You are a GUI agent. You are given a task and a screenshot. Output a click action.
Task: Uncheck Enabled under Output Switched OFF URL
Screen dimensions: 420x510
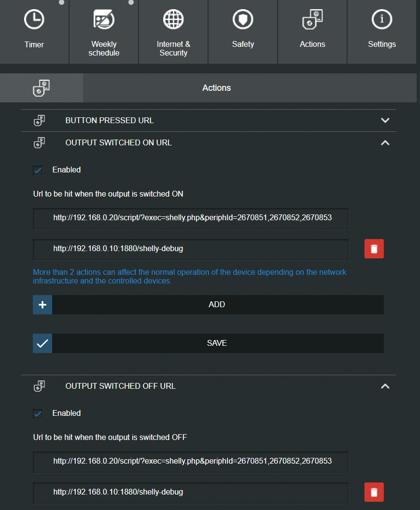[38, 413]
